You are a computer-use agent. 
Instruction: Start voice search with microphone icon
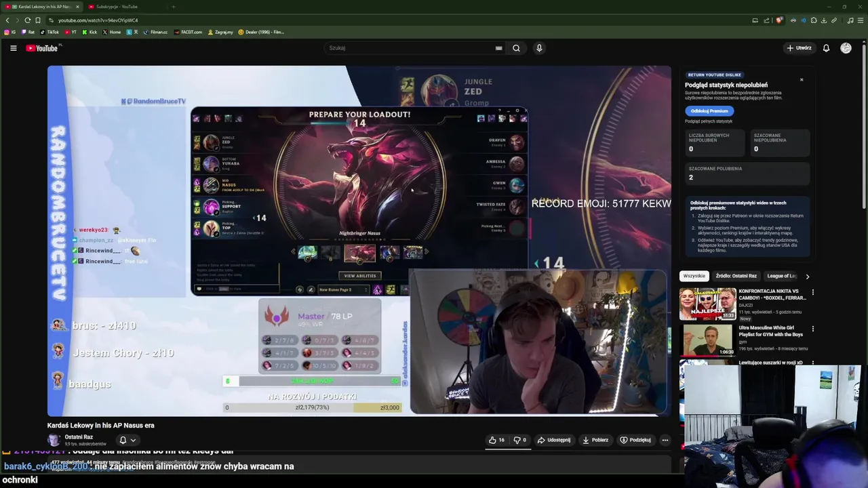coord(539,48)
